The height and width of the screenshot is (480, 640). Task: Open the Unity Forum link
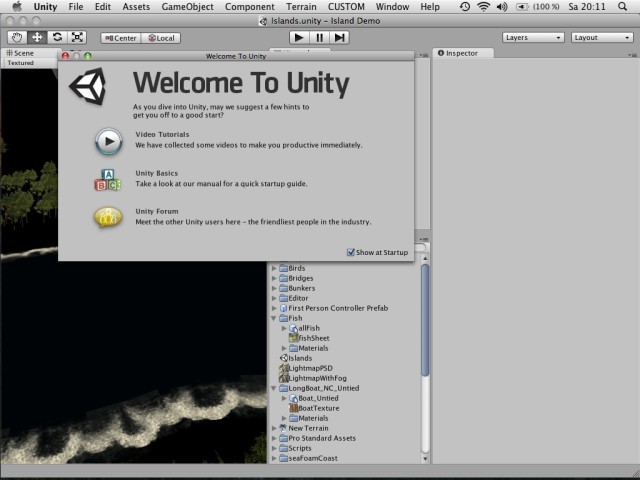pyautogui.click(x=157, y=211)
